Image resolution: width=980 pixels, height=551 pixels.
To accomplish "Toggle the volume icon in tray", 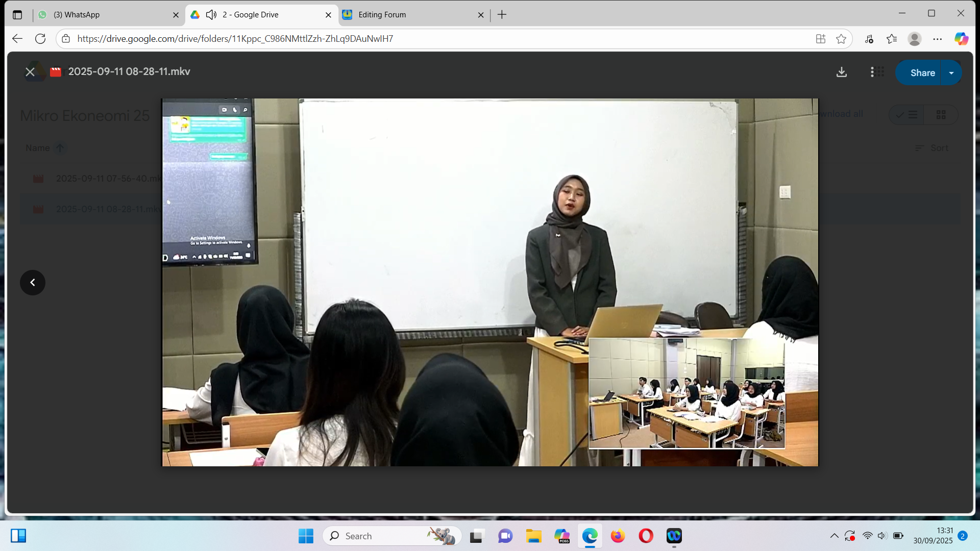I will pyautogui.click(x=882, y=536).
